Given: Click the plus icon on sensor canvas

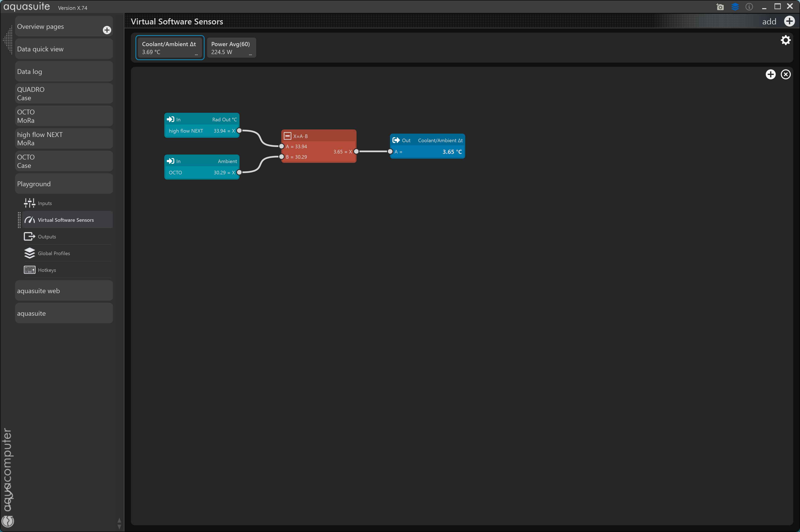Looking at the screenshot, I should tap(771, 74).
